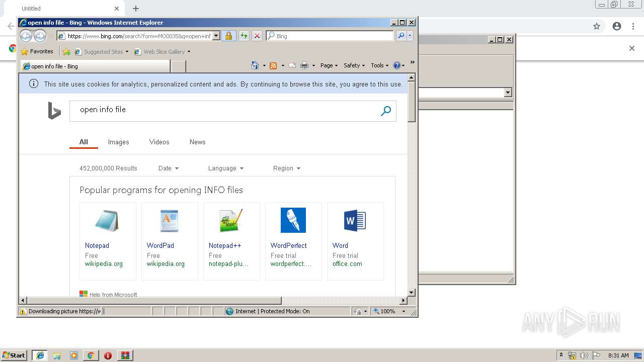The width and height of the screenshot is (644, 362).
Task: Click the WinRAR icon in the taskbar
Action: click(125, 355)
